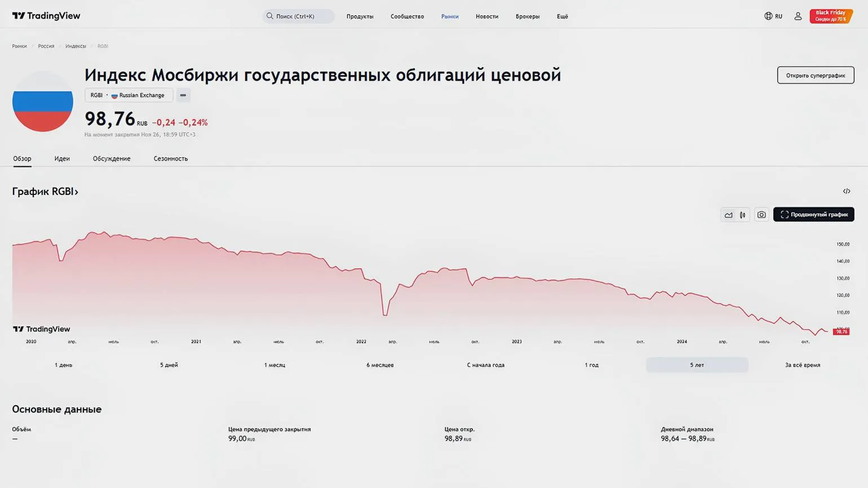868x488 pixels.
Task: Click the Russian flag index logo
Action: 43,102
